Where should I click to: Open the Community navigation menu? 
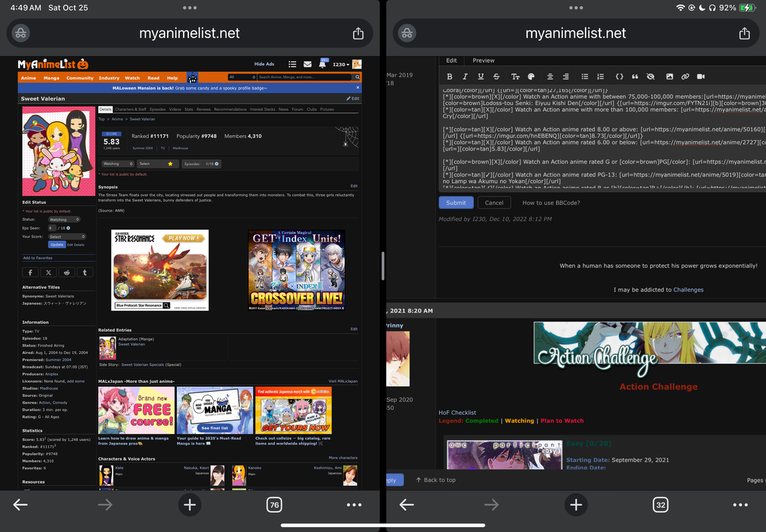(x=80, y=78)
